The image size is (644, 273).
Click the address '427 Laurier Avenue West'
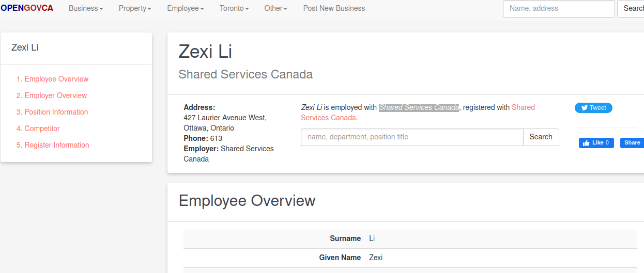[225, 118]
